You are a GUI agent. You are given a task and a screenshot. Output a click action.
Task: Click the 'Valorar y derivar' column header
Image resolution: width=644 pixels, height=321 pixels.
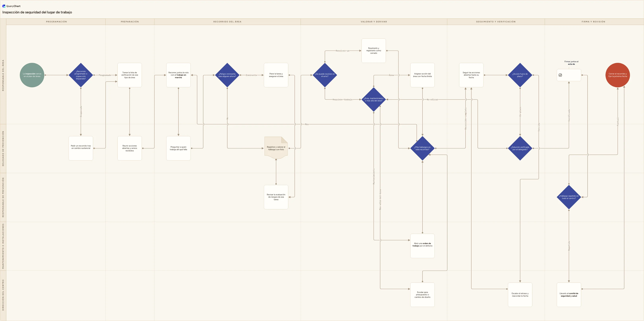(374, 22)
